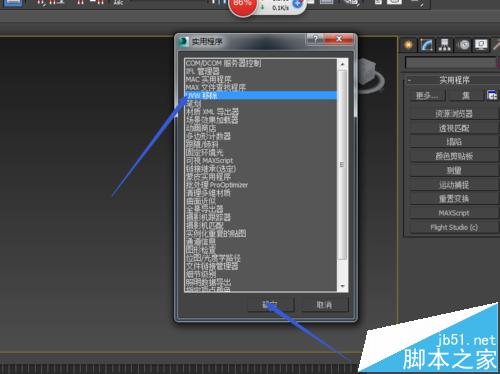Click the list scrollbar thumb
Image resolution: width=500 pixels, height=374 pixels.
342,164
